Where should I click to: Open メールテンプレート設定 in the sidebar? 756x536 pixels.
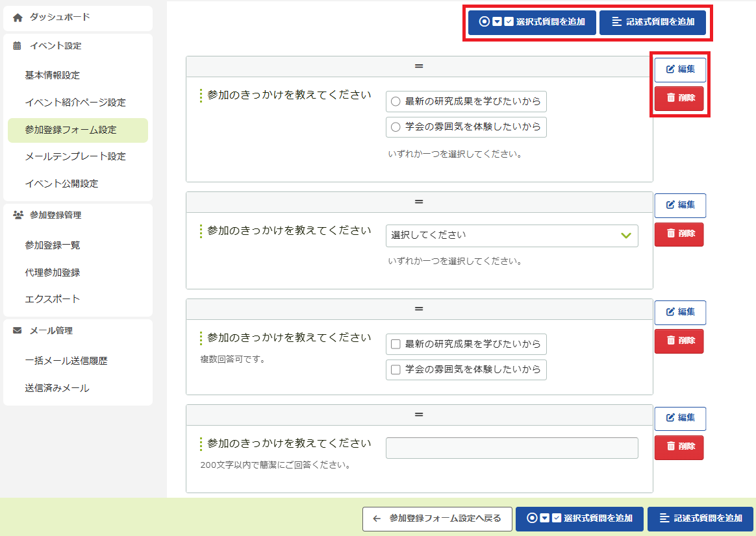[75, 156]
